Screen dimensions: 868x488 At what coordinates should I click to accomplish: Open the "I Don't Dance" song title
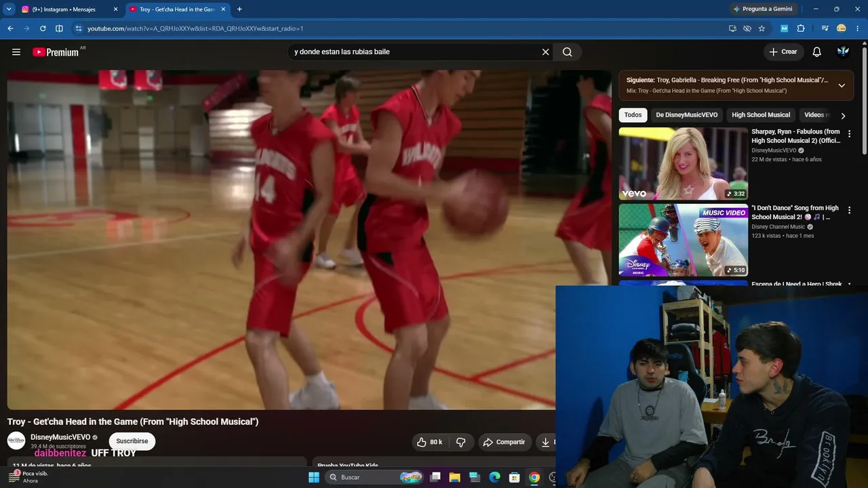795,213
